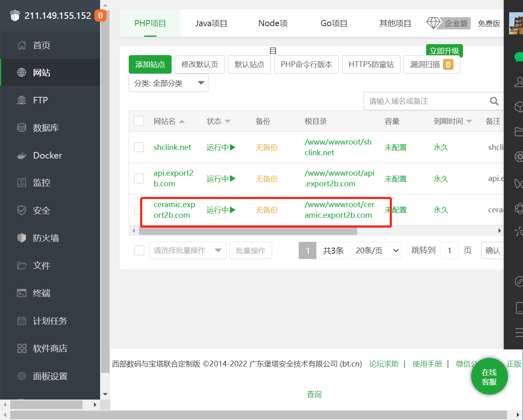Click the domain search input field
Screen dimensions: 523x420
[425, 101]
